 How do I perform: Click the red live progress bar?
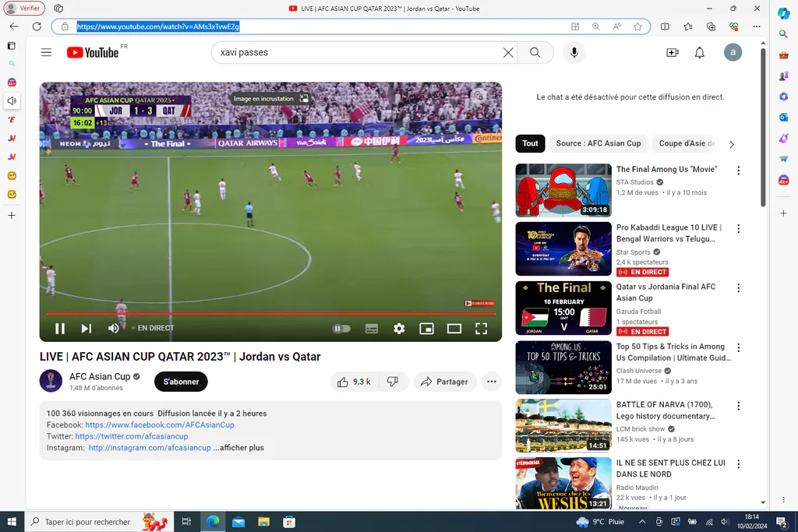270,314
